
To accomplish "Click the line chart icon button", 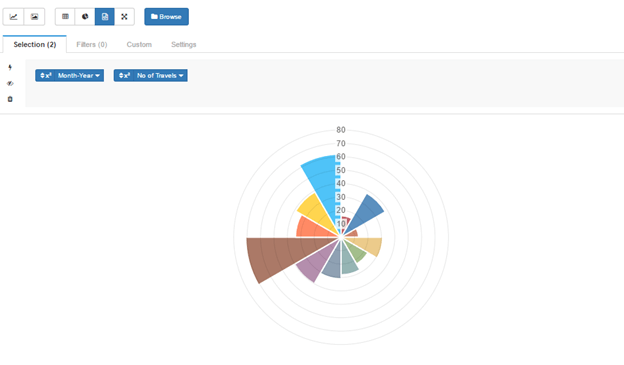I will tap(14, 17).
